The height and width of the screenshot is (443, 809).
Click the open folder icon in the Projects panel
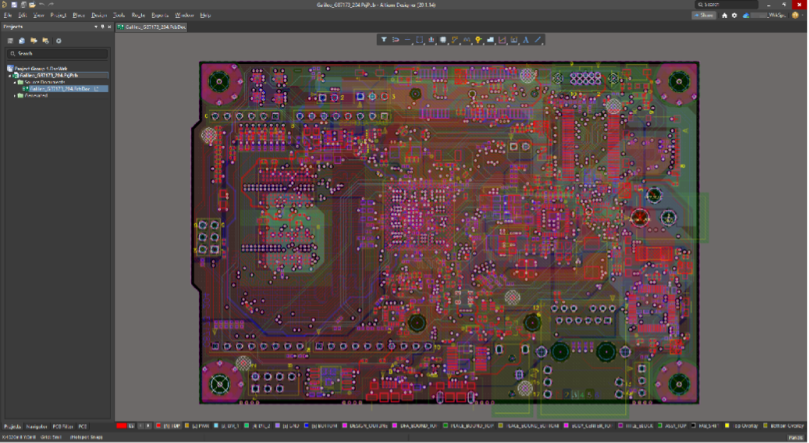pos(34,41)
